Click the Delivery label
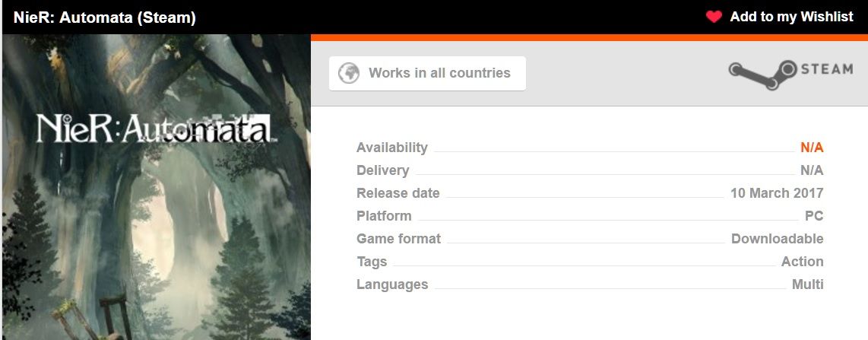 [382, 170]
